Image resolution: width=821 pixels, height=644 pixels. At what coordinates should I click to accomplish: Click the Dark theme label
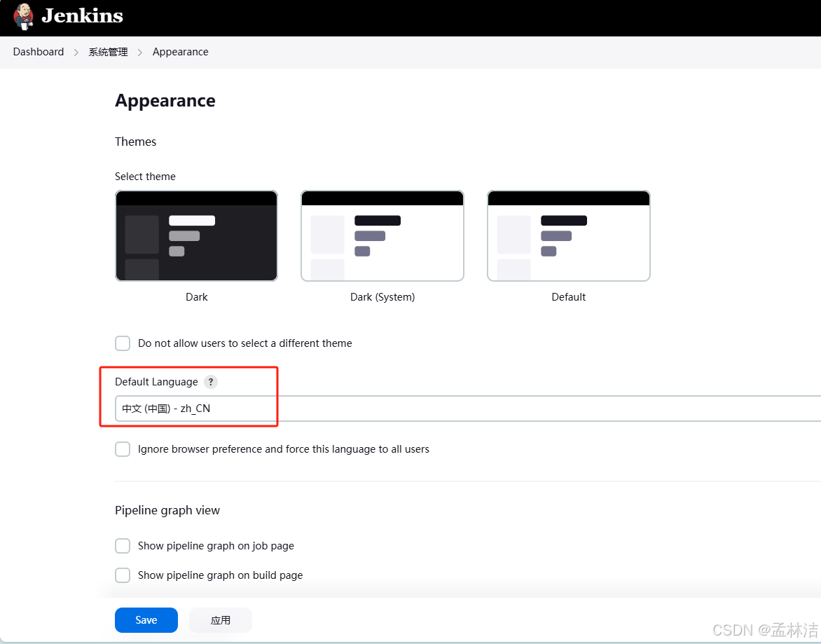196,297
